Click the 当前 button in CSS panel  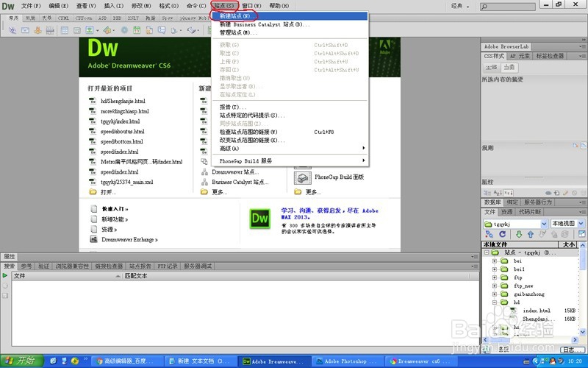[509, 67]
